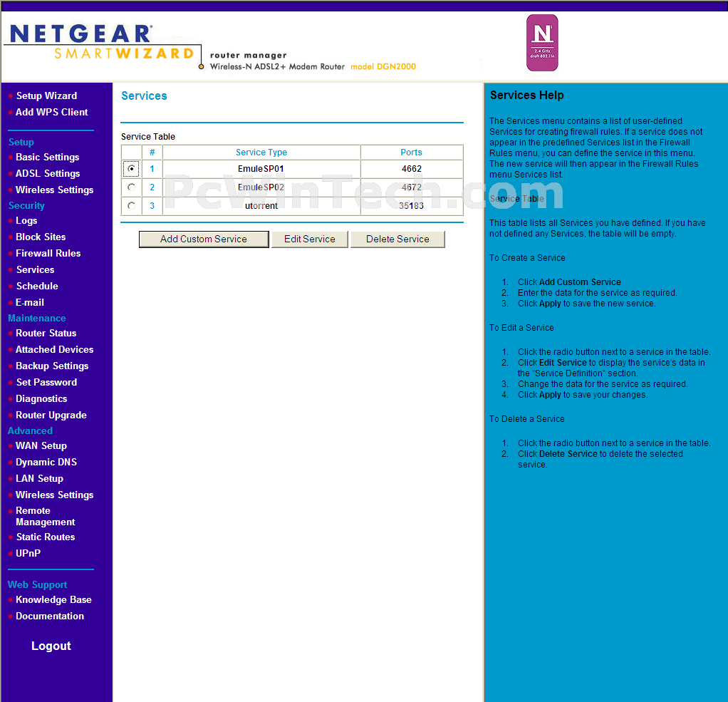
Task: Open the Schedule page
Action: 37,286
